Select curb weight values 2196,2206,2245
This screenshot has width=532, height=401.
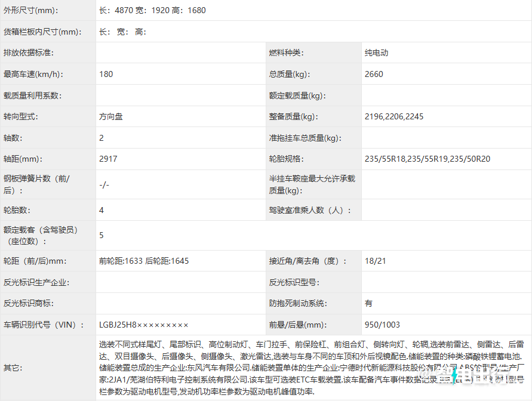tap(394, 117)
